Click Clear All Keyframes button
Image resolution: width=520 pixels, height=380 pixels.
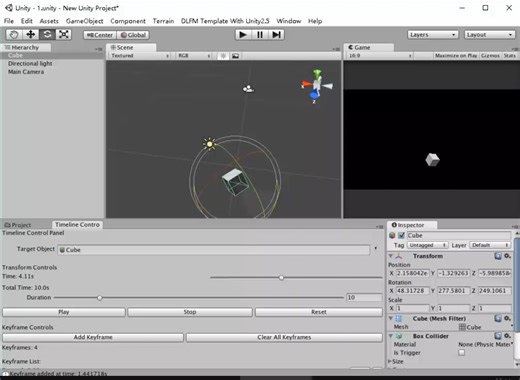[x=284, y=337]
